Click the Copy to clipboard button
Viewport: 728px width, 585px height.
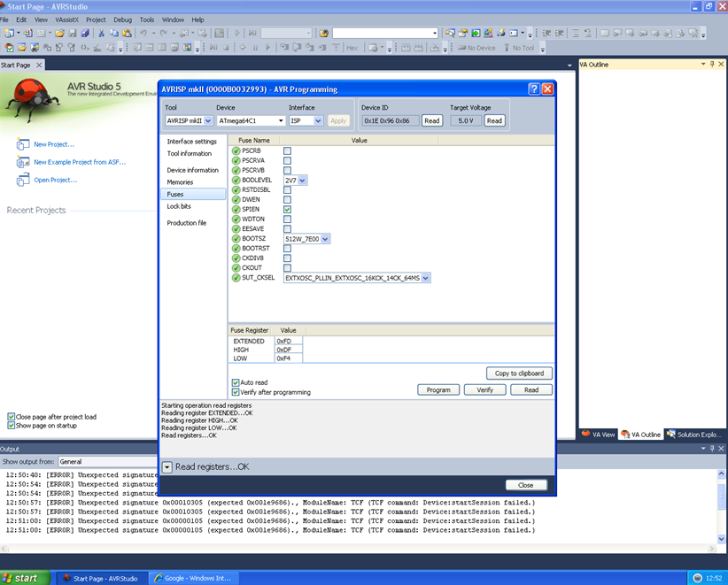519,373
